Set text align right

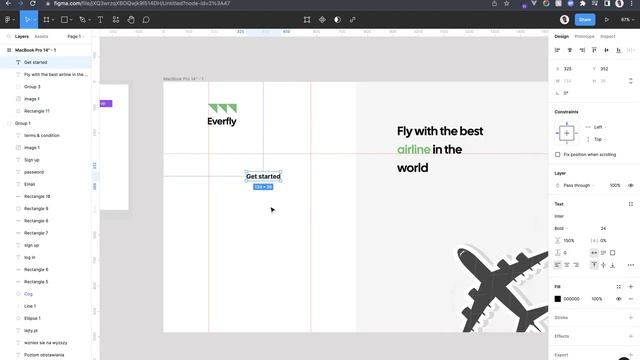click(576, 265)
